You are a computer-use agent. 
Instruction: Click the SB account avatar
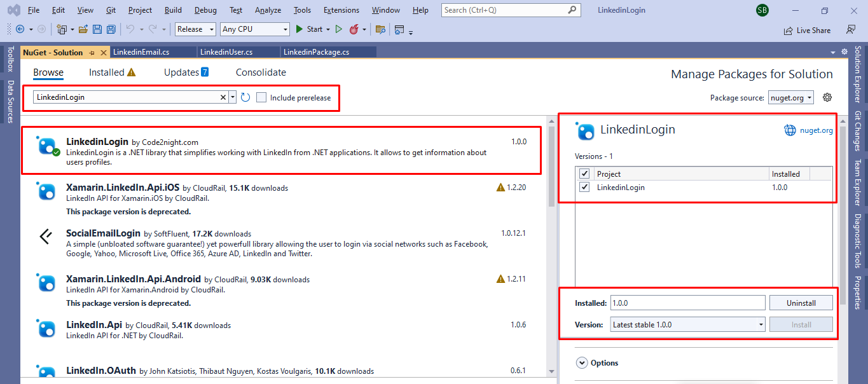[x=762, y=10]
